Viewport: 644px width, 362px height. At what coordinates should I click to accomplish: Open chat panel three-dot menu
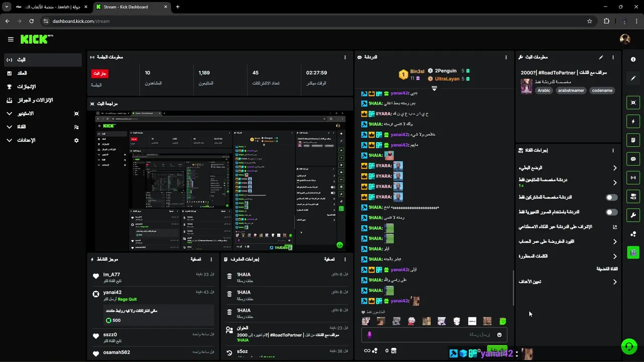(x=506, y=57)
